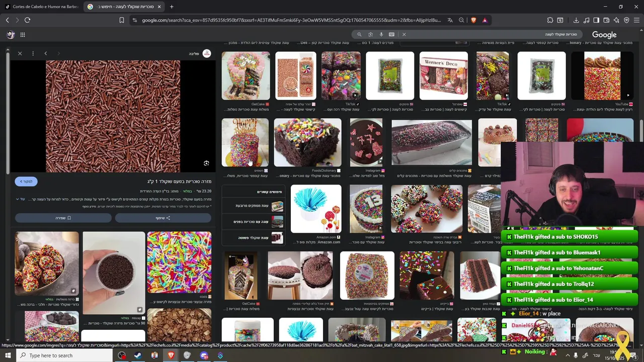Screen dimensions: 644x362
Task: Open a new browser tab
Action: tap(172, 7)
